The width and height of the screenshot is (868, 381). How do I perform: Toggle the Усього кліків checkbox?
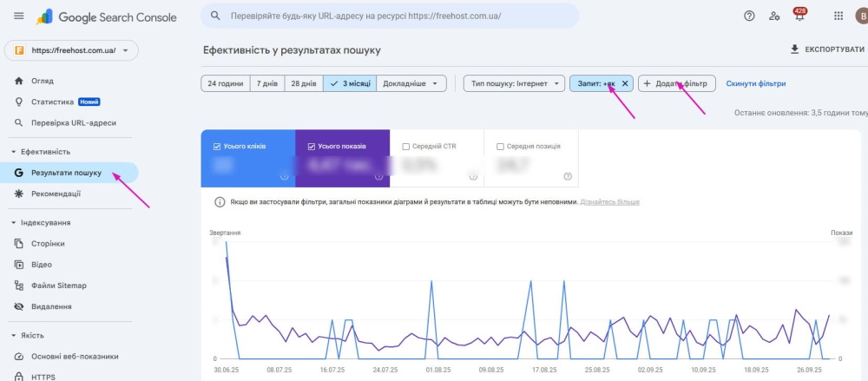(217, 147)
